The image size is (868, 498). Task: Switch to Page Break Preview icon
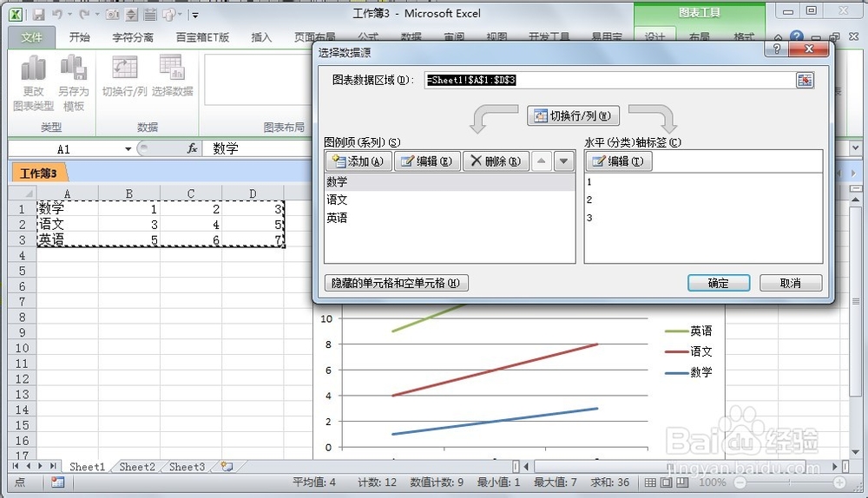tap(682, 482)
